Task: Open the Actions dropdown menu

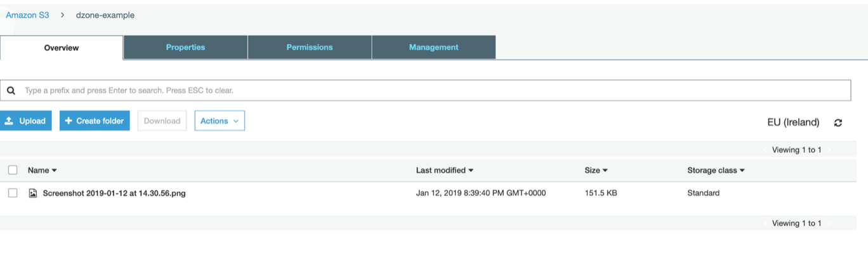Action: pos(219,121)
